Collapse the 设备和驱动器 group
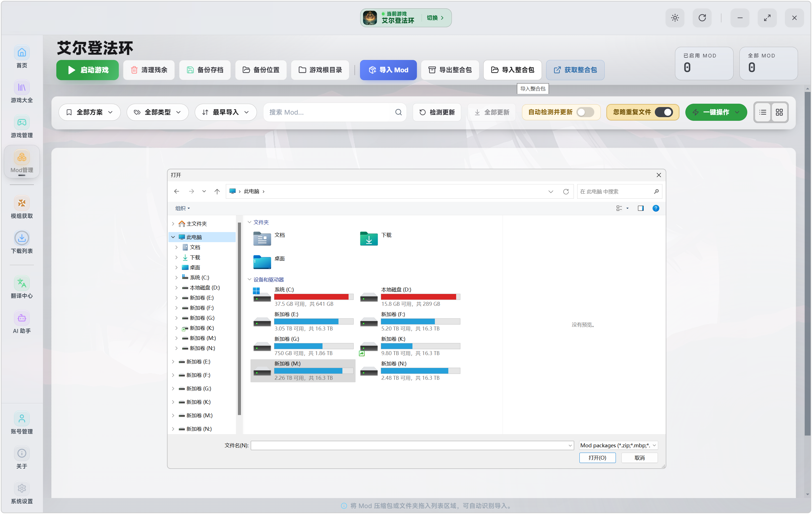This screenshot has height=514, width=812. click(x=250, y=280)
